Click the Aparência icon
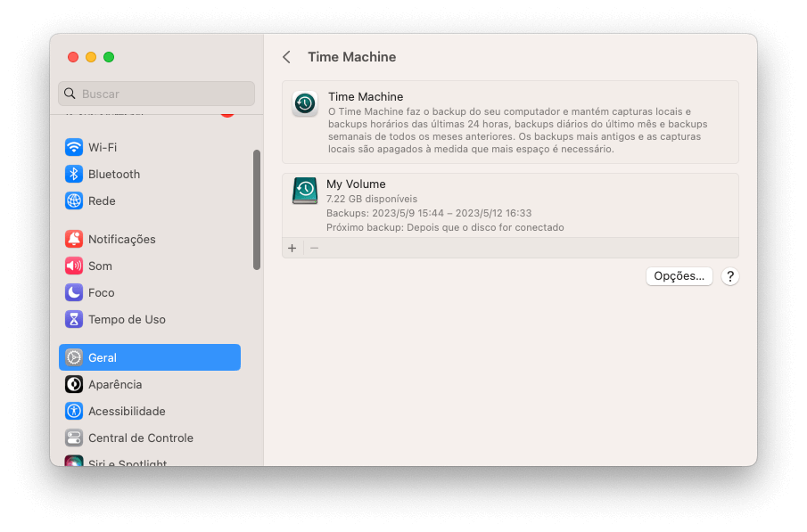Image resolution: width=807 pixels, height=532 pixels. [x=74, y=384]
